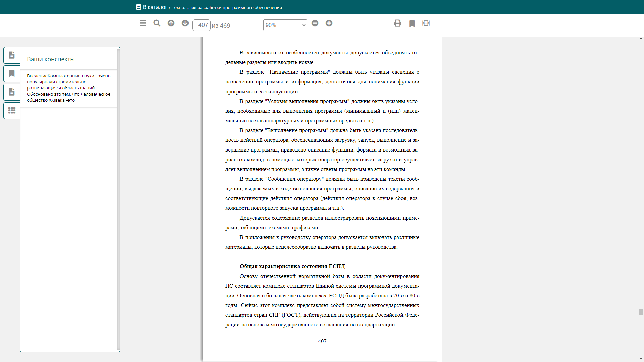644x362 pixels.
Task: Click the page number input field
Action: point(201,25)
